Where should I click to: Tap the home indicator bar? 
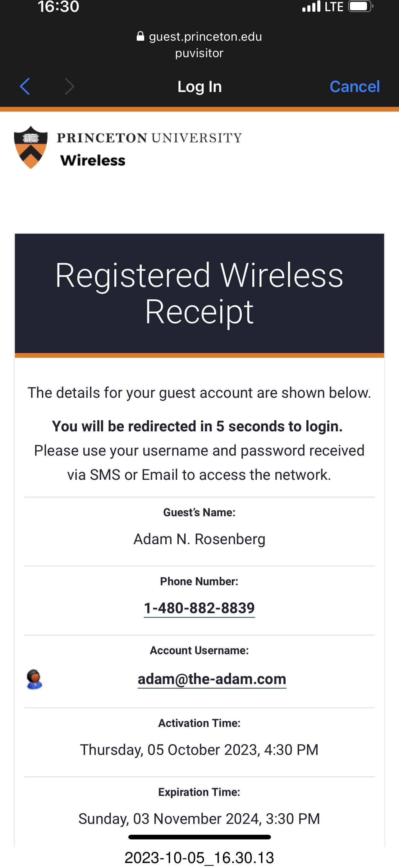coord(199,837)
